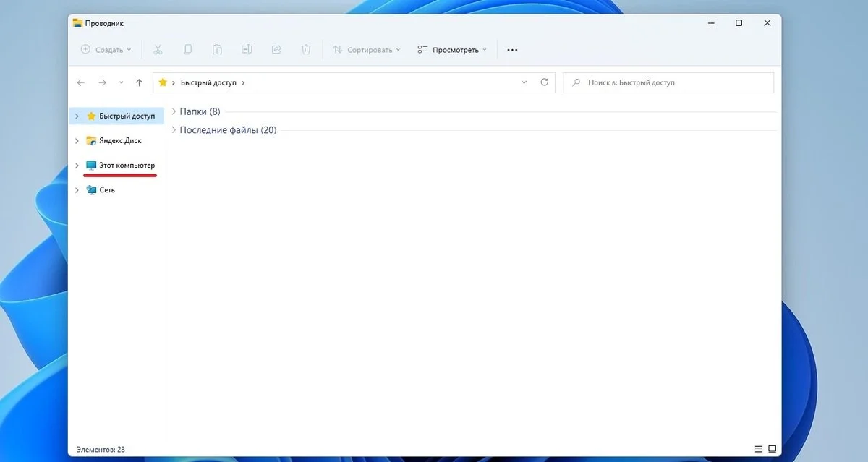The height and width of the screenshot is (462, 868).
Task: Click the Последние файлы (20) group title
Action: coord(228,130)
